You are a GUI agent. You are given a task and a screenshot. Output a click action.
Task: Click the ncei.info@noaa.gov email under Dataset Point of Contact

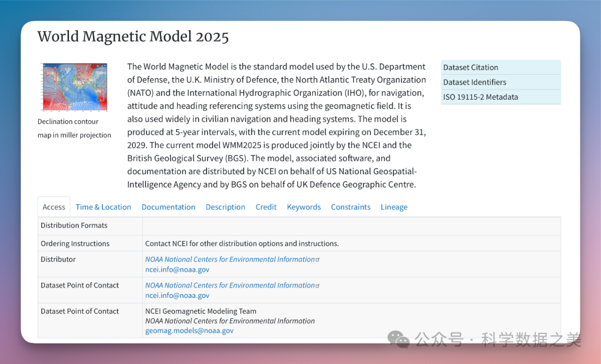(x=177, y=296)
